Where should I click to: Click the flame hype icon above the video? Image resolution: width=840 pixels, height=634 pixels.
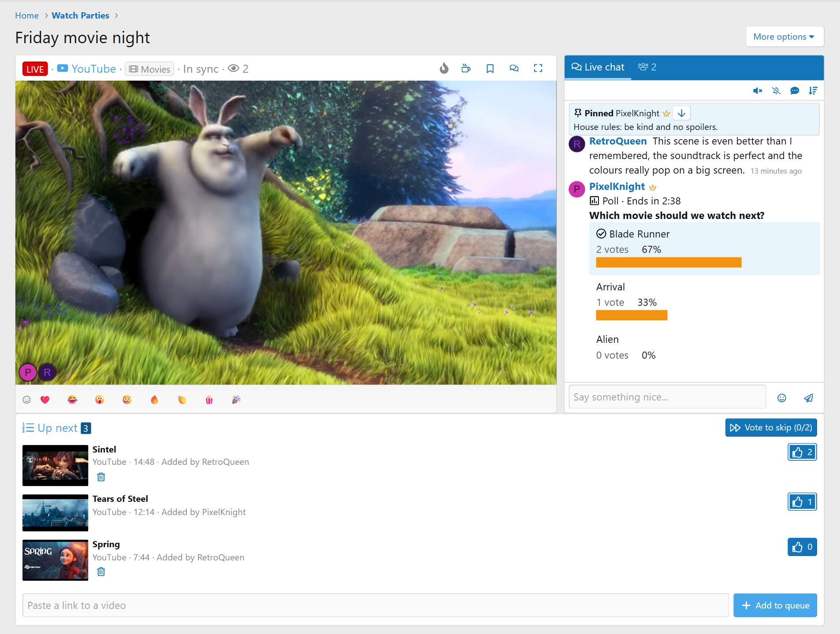click(444, 68)
